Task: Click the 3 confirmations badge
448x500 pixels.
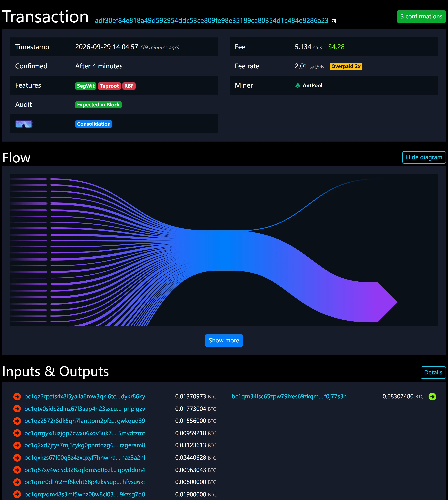Action: click(421, 16)
